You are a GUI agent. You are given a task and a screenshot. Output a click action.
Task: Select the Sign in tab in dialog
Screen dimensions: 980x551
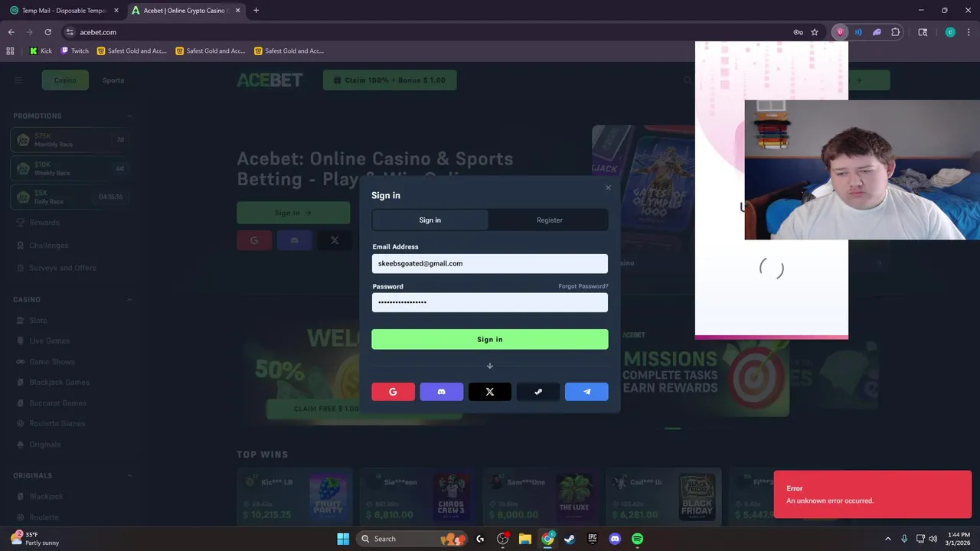coord(430,220)
